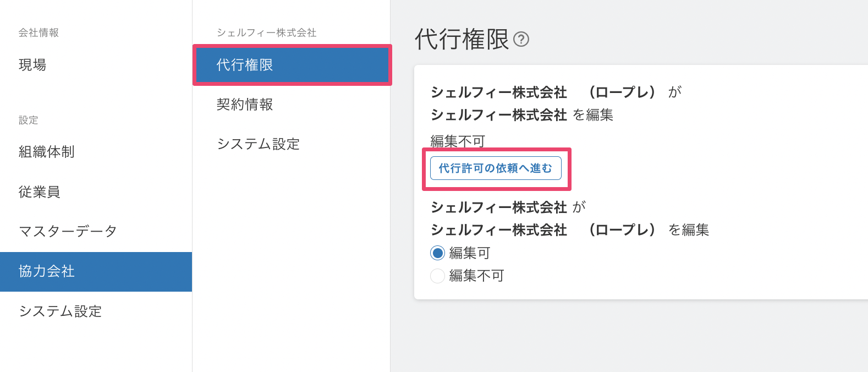Select the 編集不可 radio button
Screen dimensions: 868x372
pyautogui.click(x=437, y=276)
